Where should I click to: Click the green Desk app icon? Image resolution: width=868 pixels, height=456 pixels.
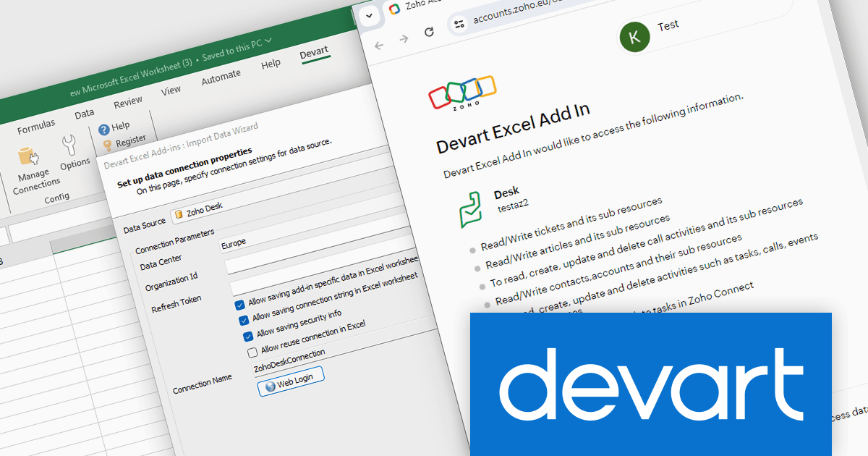pos(471,211)
